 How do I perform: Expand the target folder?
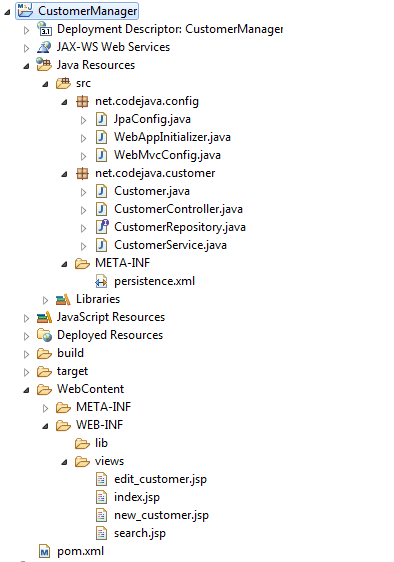(27, 373)
